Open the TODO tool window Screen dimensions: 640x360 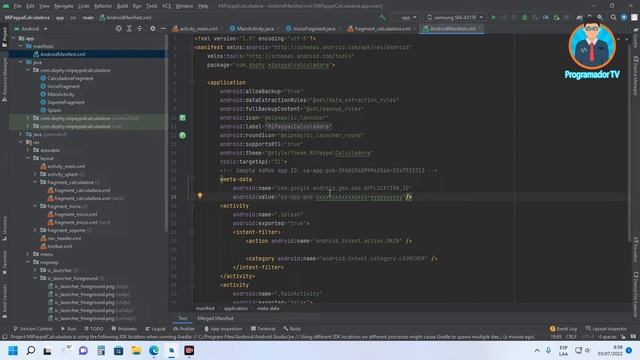point(93,329)
